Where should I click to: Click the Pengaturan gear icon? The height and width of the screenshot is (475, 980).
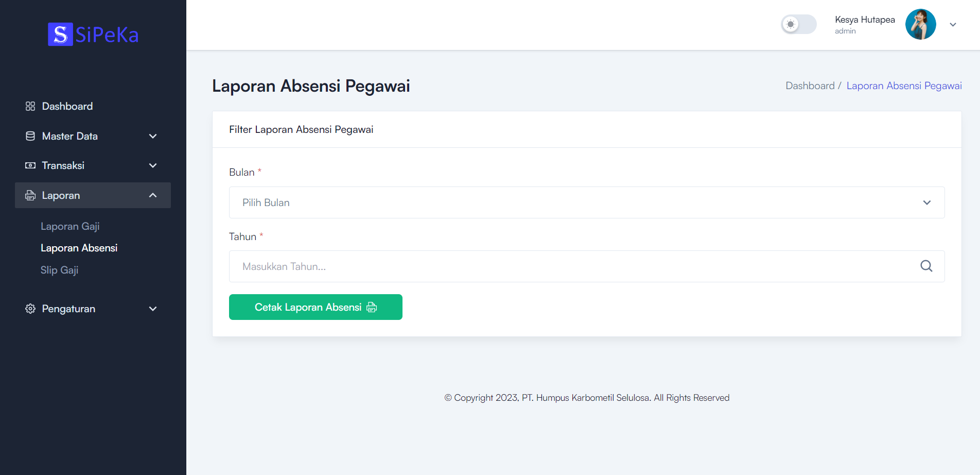tap(30, 308)
